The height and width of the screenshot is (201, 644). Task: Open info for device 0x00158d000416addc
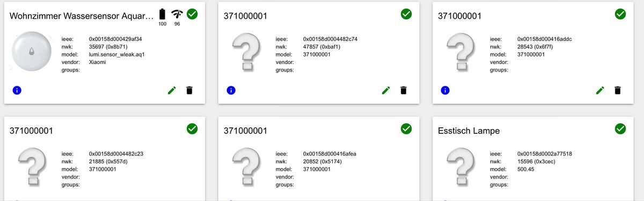[x=445, y=90]
